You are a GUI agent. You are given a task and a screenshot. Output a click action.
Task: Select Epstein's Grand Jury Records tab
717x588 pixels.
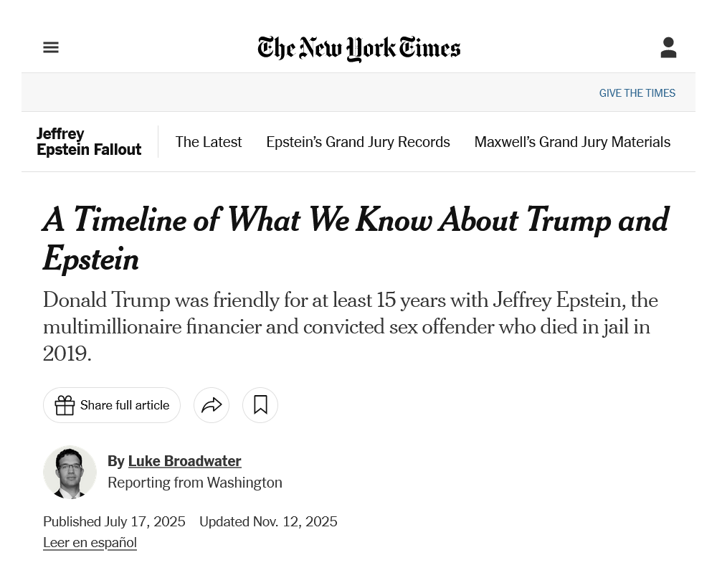[358, 142]
